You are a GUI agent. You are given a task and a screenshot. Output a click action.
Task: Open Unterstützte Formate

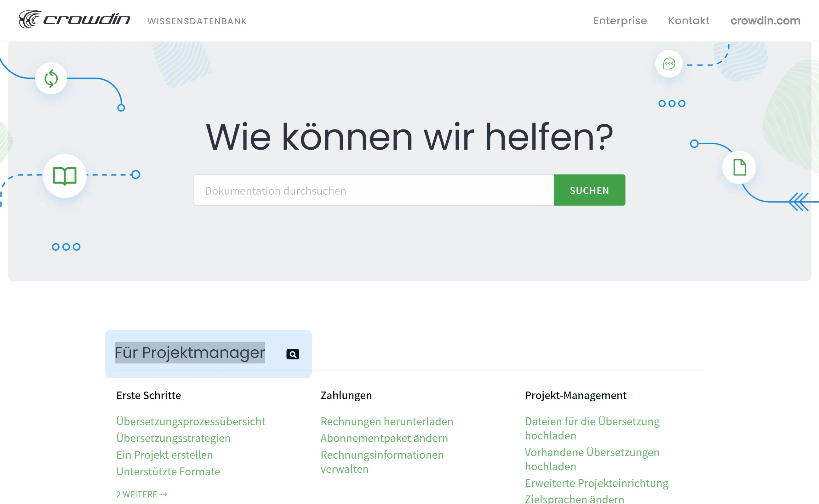coord(168,471)
